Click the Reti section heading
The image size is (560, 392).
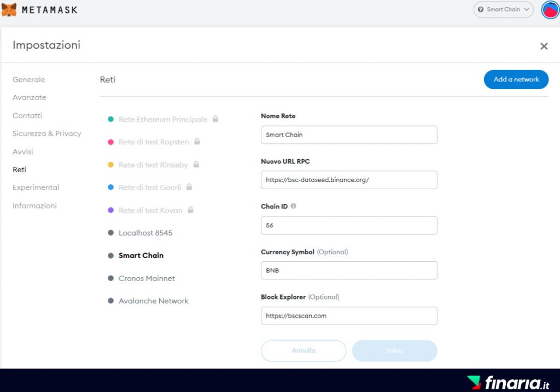click(108, 80)
